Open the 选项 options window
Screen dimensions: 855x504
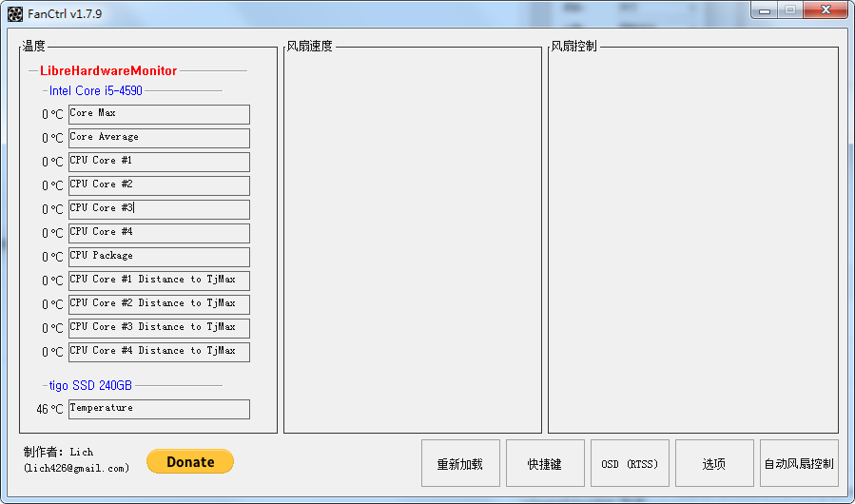714,463
